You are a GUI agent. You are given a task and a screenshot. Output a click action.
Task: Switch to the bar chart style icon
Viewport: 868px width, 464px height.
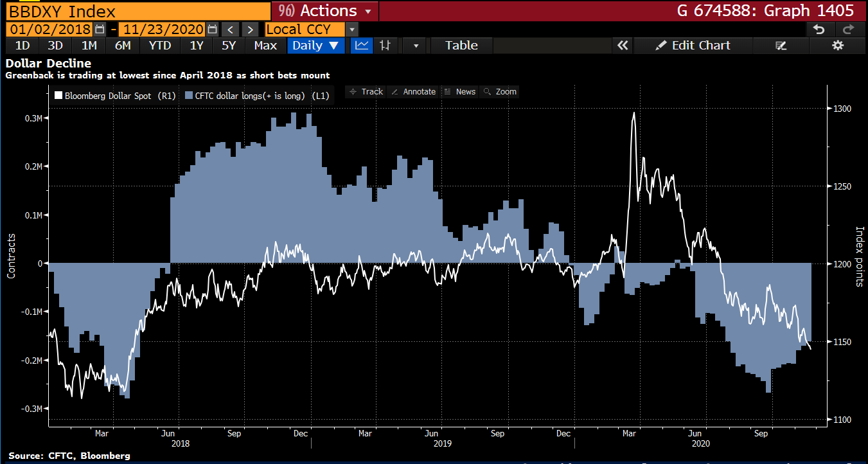click(x=385, y=45)
